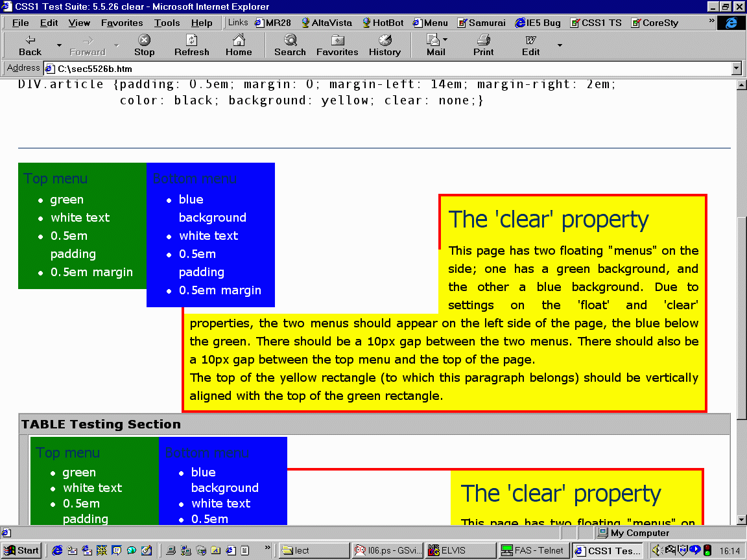Click the vertical scrollbar down arrow
Image resolution: width=747 pixels, height=560 pixels.
pos(742,519)
